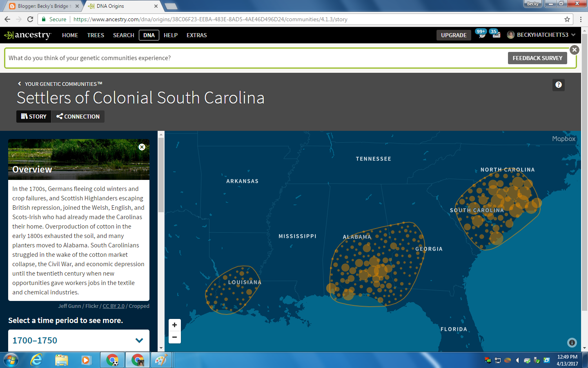The image size is (588, 368).
Task: Open the Chrome three-dot menu
Action: 581,19
